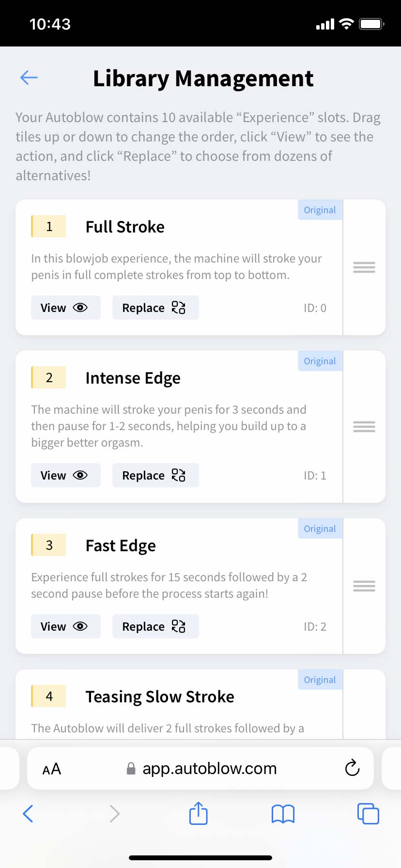This screenshot has width=401, height=868.
Task: Replace the Full Stroke experience
Action: tap(155, 308)
